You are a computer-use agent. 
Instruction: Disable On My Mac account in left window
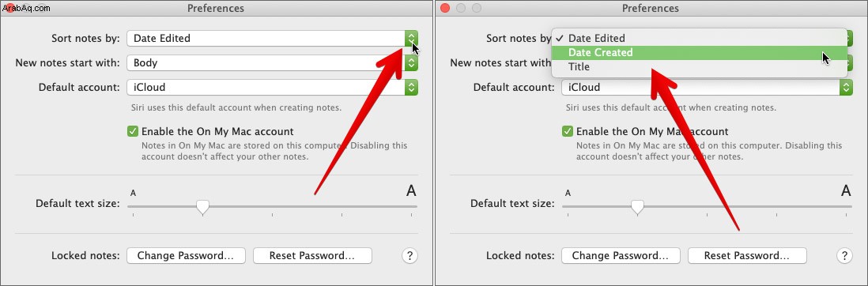tap(133, 132)
